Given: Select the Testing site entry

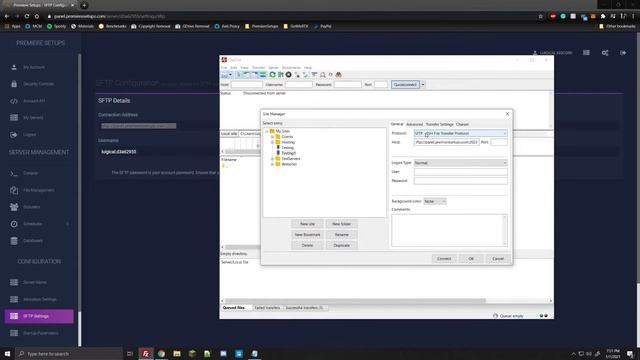Looking at the screenshot, I should pyautogui.click(x=287, y=148).
